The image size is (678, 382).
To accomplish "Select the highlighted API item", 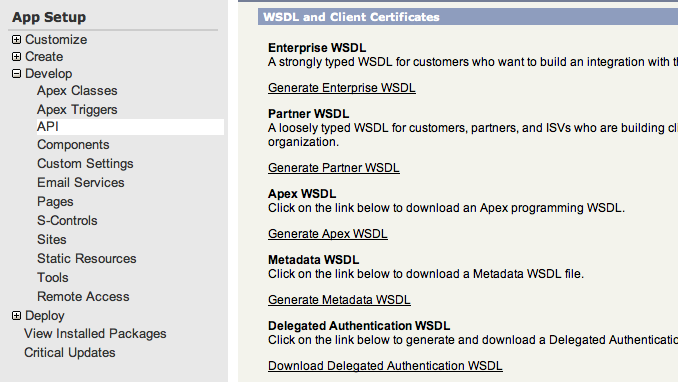I will tap(130, 127).
